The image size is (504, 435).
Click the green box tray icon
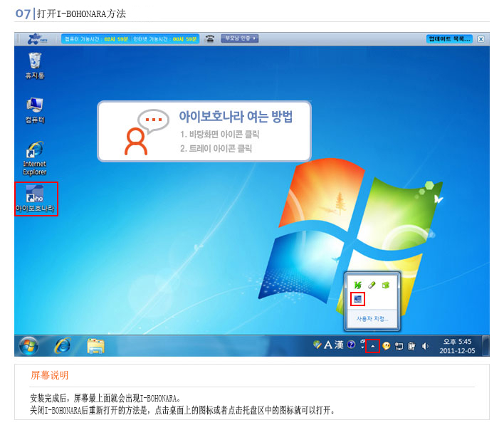coord(385,285)
